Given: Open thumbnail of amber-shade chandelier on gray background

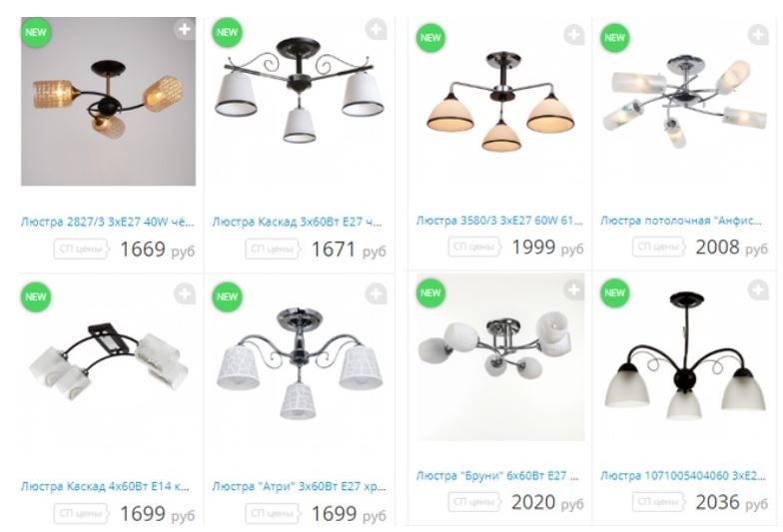Looking at the screenshot, I should click(108, 102).
